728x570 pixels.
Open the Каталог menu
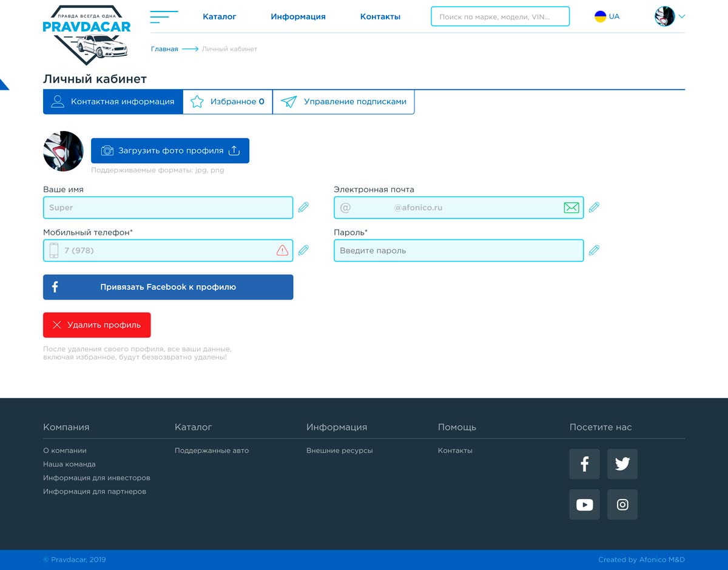220,17
